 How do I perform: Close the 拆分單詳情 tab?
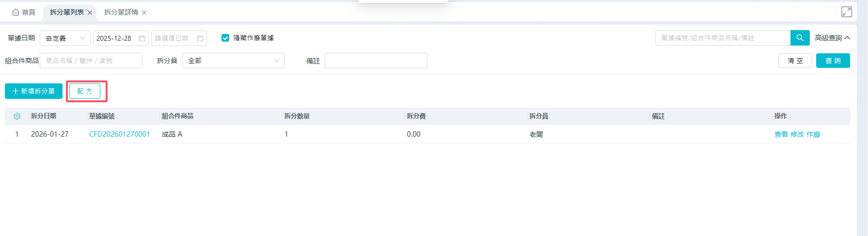click(144, 13)
